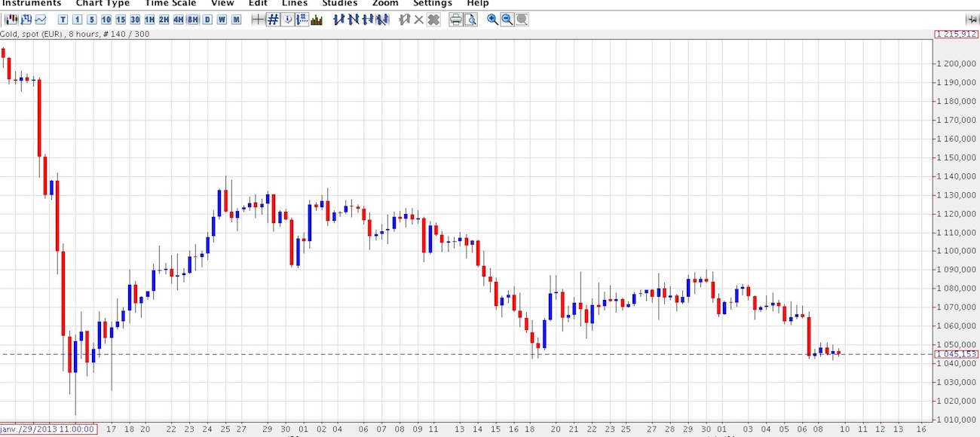Click the bar chart (OHLC) type icon
The height and width of the screenshot is (437, 980).
click(x=26, y=20)
